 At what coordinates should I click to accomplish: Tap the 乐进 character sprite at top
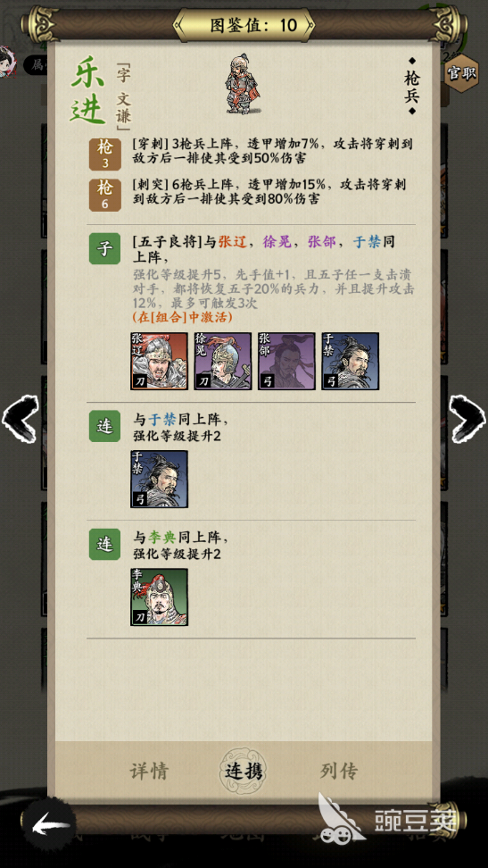244,84
